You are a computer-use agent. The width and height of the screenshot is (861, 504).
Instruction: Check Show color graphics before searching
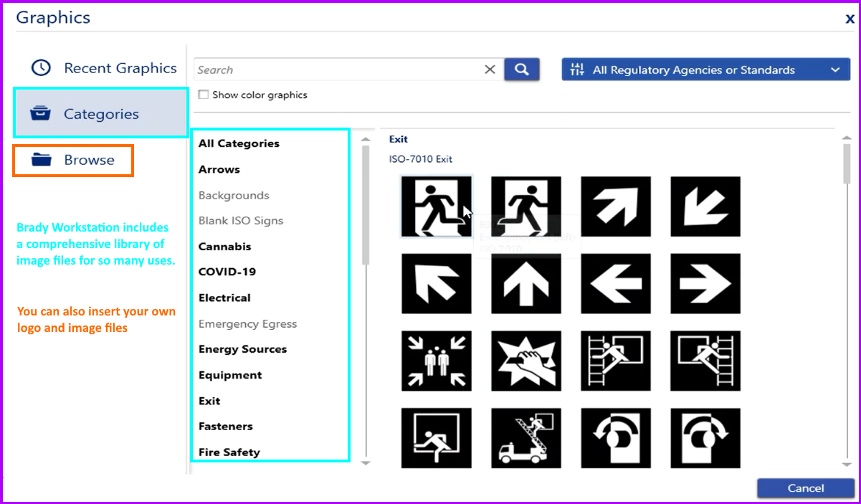click(203, 94)
